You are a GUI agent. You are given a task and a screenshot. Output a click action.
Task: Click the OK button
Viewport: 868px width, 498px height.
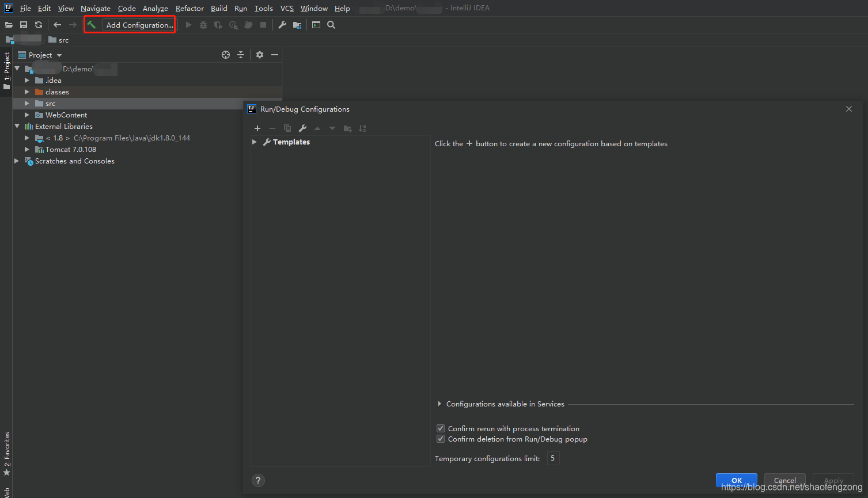[x=737, y=480]
